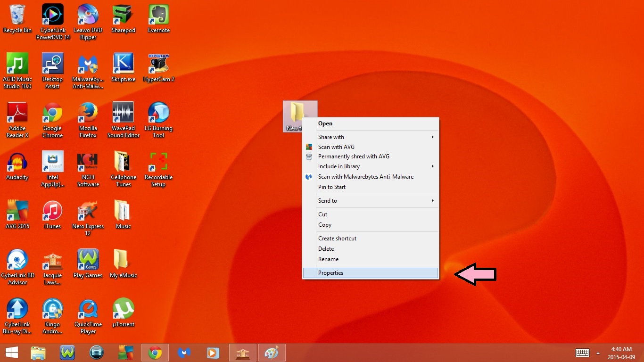Select the My eMusic folder

[x=124, y=264]
